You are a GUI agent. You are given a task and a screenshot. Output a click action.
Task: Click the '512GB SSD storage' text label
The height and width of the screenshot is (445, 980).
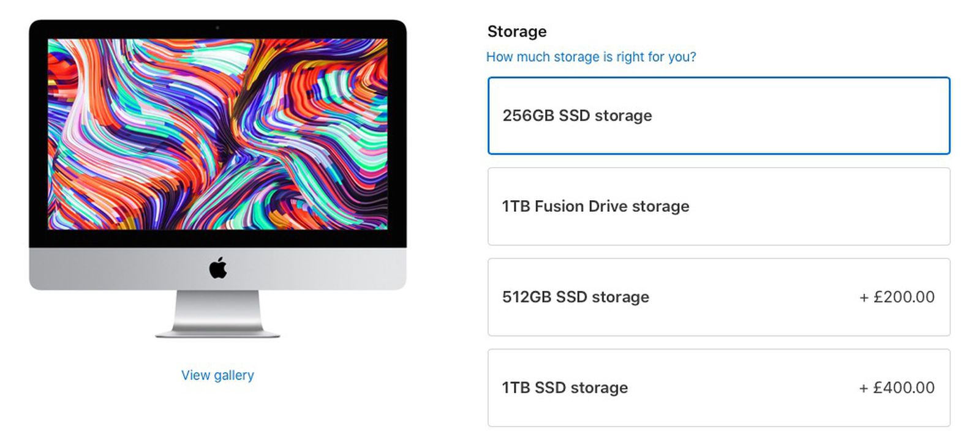click(575, 297)
